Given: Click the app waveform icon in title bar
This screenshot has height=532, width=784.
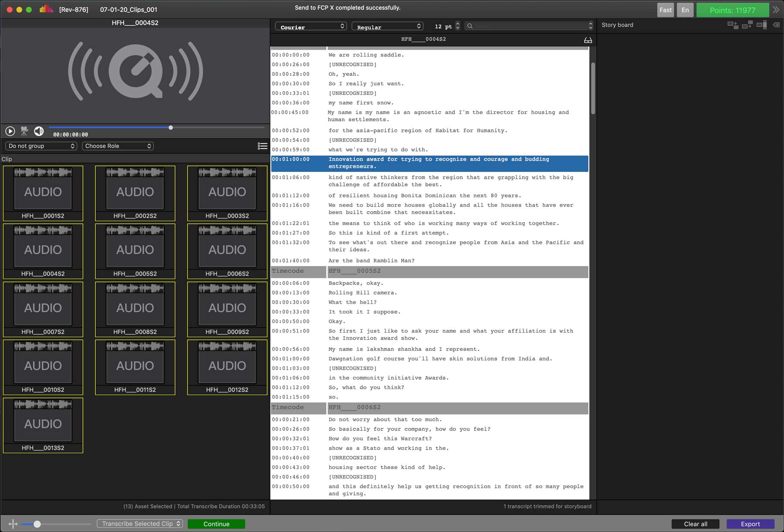Looking at the screenshot, I should 46,9.
